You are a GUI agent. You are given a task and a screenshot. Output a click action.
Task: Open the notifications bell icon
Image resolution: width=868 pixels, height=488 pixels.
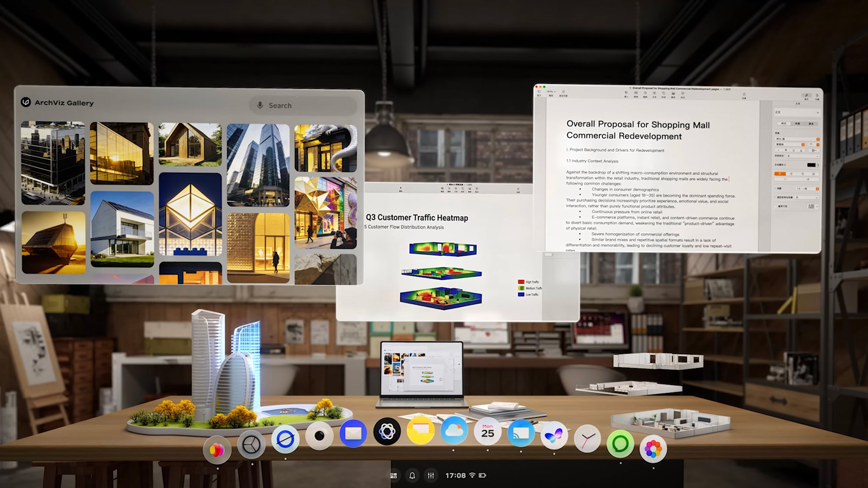pos(412,476)
